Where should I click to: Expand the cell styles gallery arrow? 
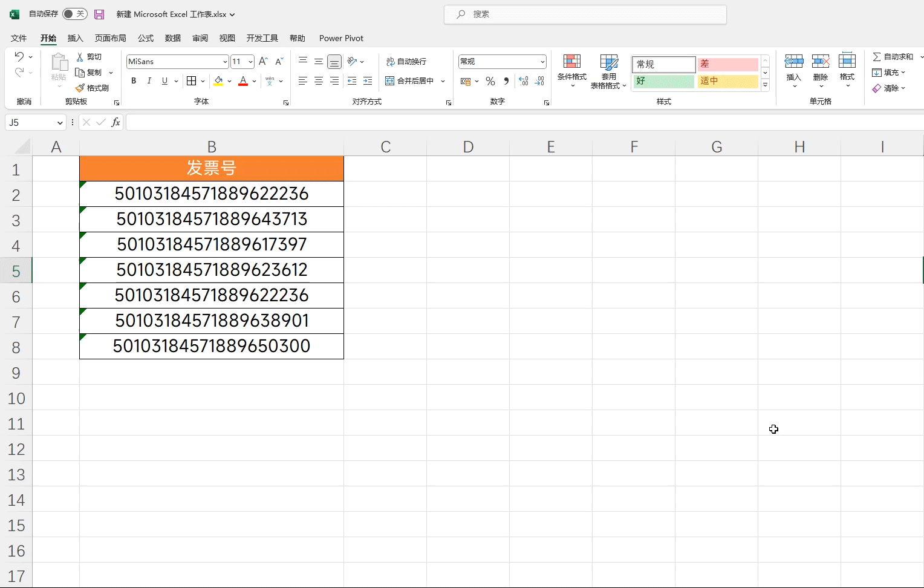tap(765, 85)
